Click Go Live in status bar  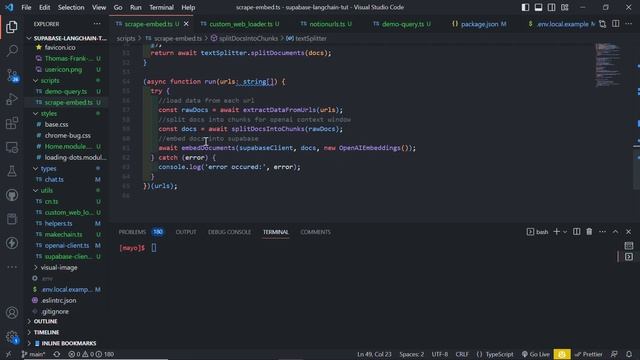click(x=536, y=354)
